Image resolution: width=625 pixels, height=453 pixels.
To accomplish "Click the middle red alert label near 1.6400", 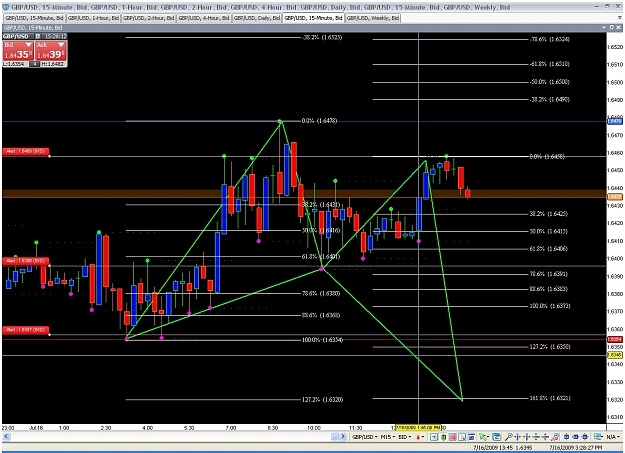I will pyautogui.click(x=26, y=261).
